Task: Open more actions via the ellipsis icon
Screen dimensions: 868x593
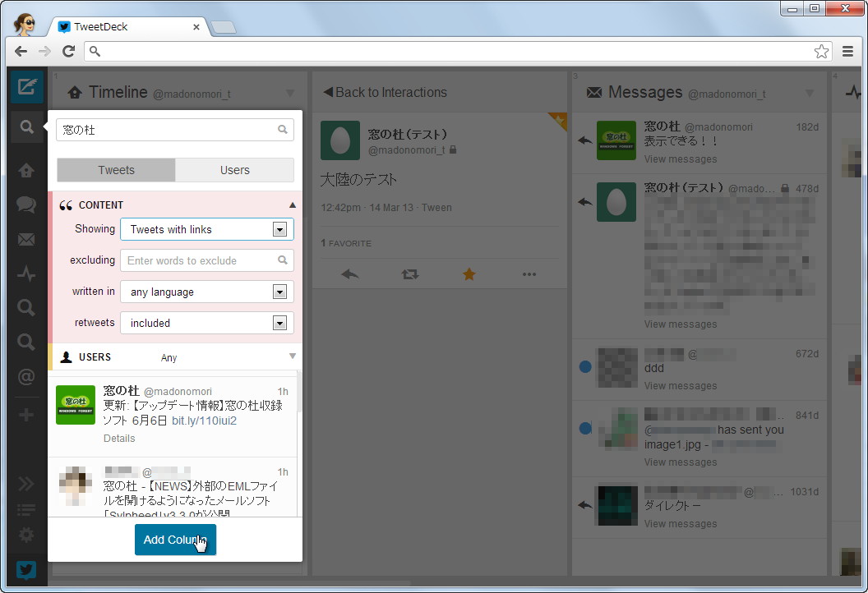Action: pyautogui.click(x=529, y=274)
